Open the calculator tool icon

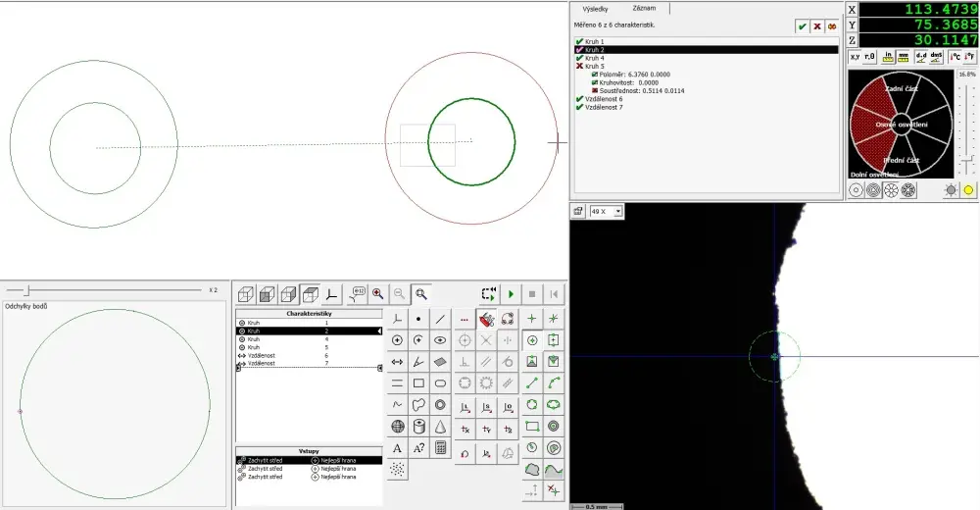[x=441, y=448]
